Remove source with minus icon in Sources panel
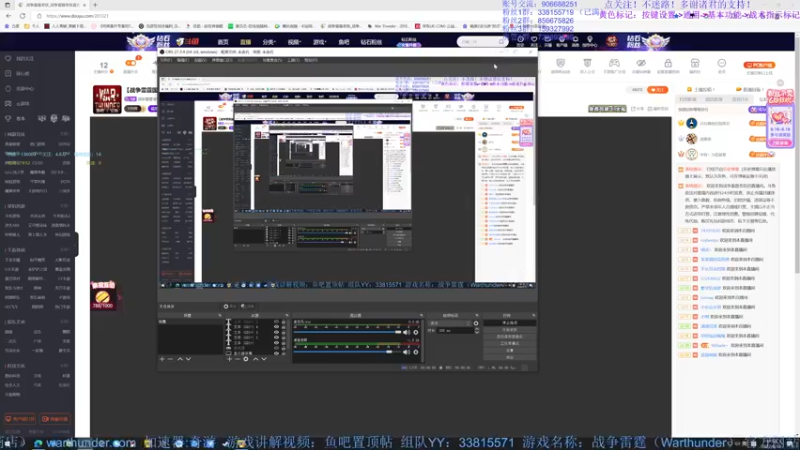800x450 pixels. [x=237, y=359]
